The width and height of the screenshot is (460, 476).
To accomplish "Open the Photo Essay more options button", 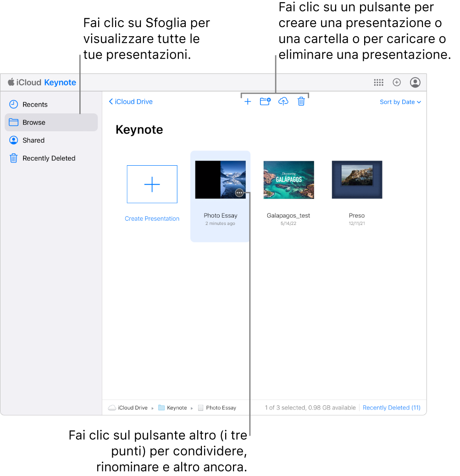I will coord(239,193).
